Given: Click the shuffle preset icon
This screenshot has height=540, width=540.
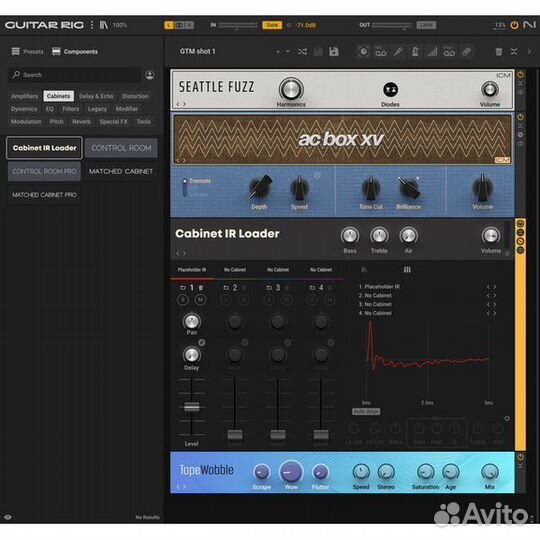Looking at the screenshot, I should click(302, 52).
